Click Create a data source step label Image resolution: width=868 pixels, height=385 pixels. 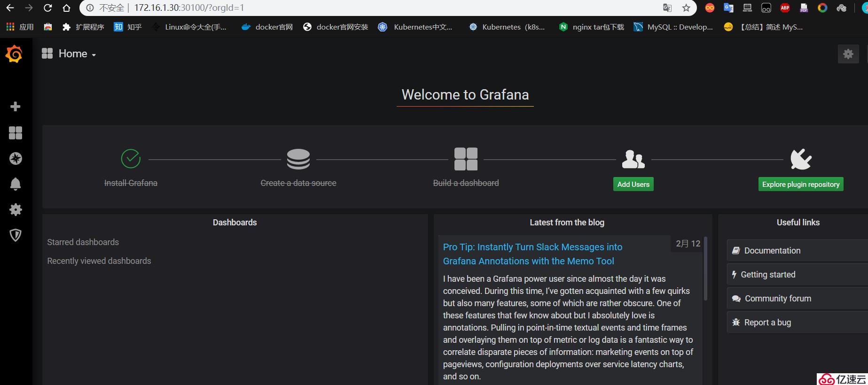[298, 183]
